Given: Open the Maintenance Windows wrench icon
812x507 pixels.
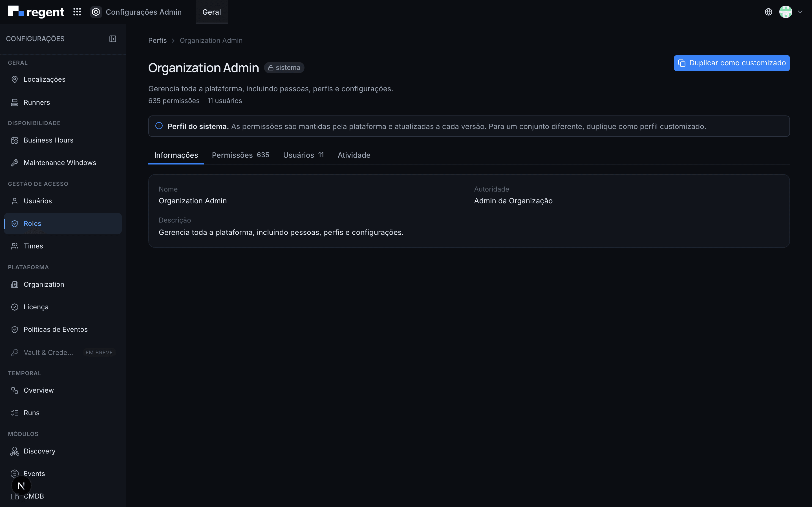Looking at the screenshot, I should pos(15,163).
